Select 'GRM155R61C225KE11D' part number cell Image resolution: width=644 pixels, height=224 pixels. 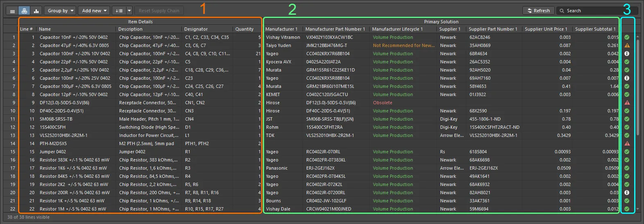[337, 70]
